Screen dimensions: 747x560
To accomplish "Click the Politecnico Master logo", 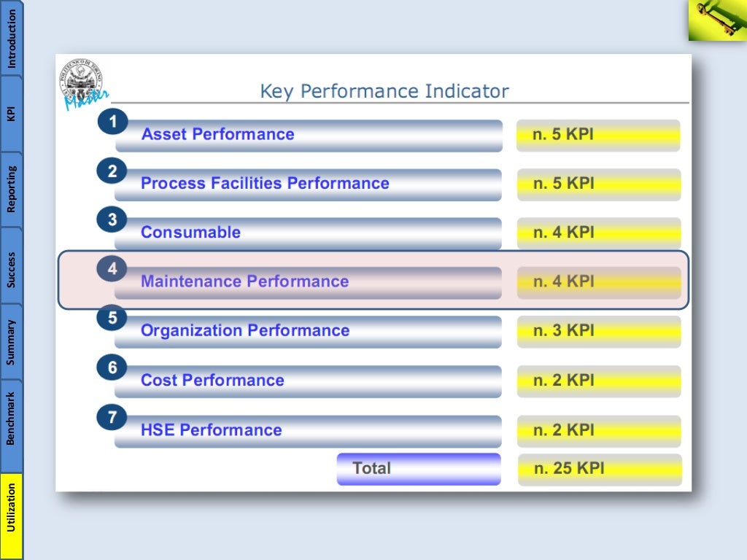I will tap(83, 85).
